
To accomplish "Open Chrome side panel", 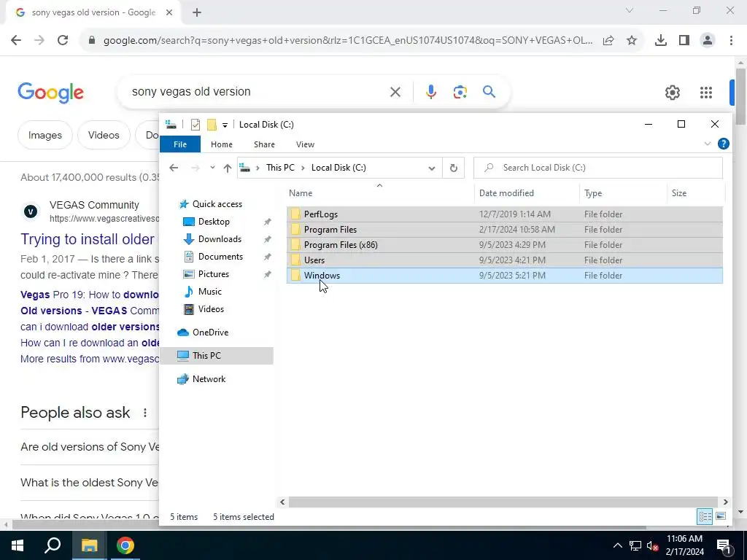I will (x=684, y=41).
